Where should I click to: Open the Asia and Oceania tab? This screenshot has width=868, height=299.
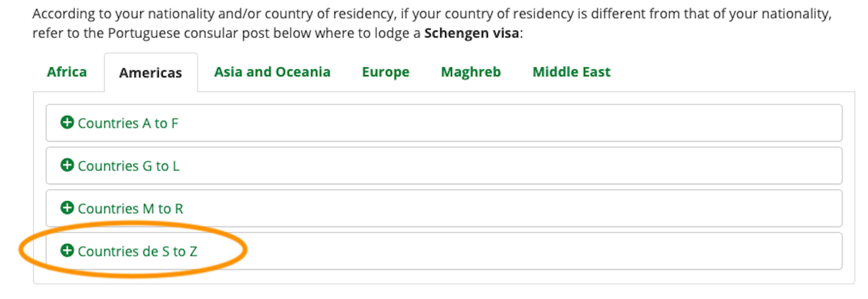272,72
